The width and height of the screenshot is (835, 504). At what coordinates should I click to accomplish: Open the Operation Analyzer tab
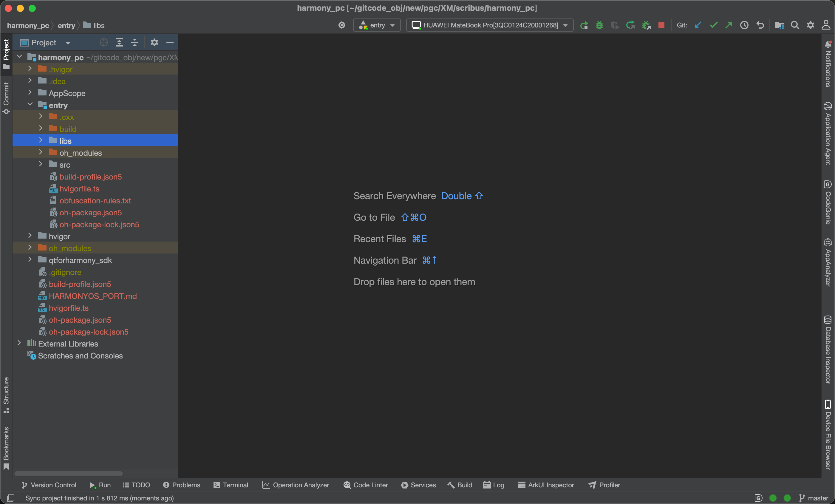(x=296, y=485)
